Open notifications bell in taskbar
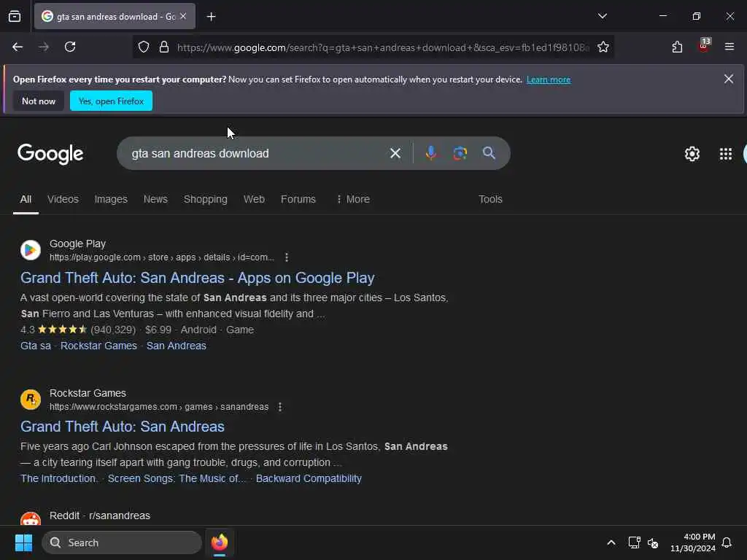747x560 pixels. click(727, 542)
